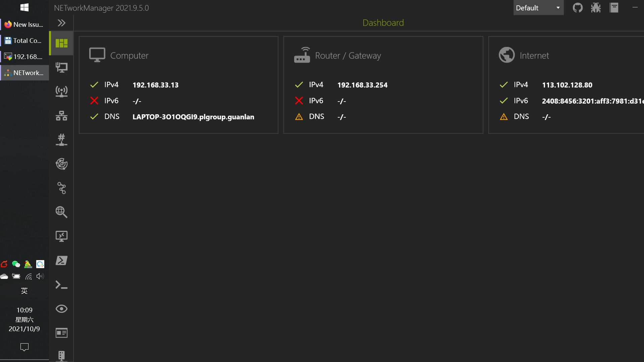Switch to the NETworkManager taskbar window
644x362 pixels.
pyautogui.click(x=24, y=73)
